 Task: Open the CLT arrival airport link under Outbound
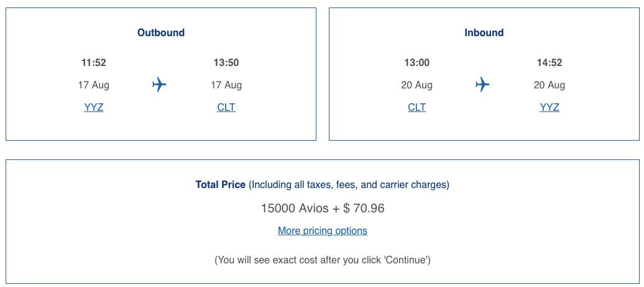(x=226, y=107)
